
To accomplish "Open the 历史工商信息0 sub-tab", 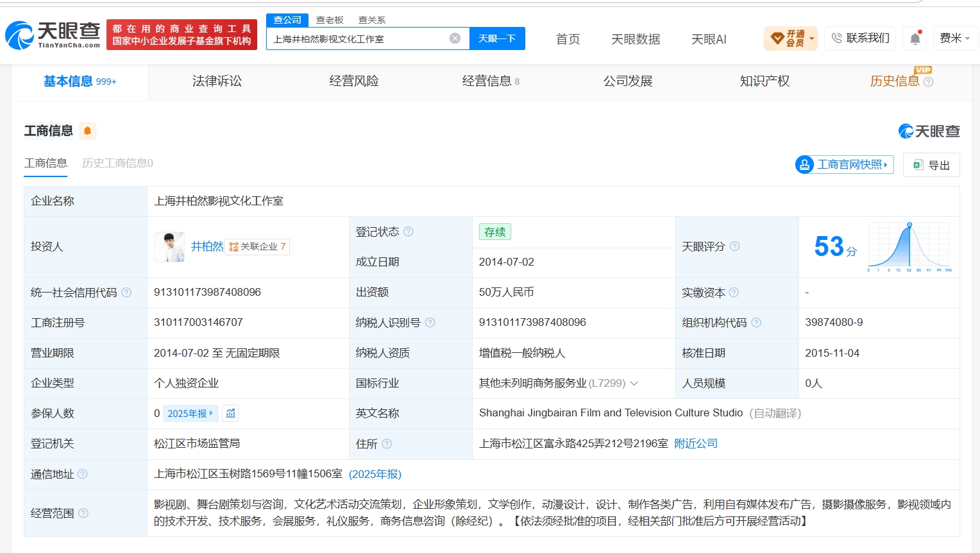I will (x=118, y=163).
